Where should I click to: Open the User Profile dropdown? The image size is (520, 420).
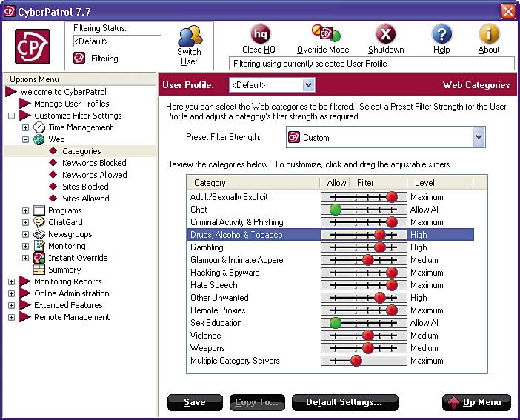point(308,85)
